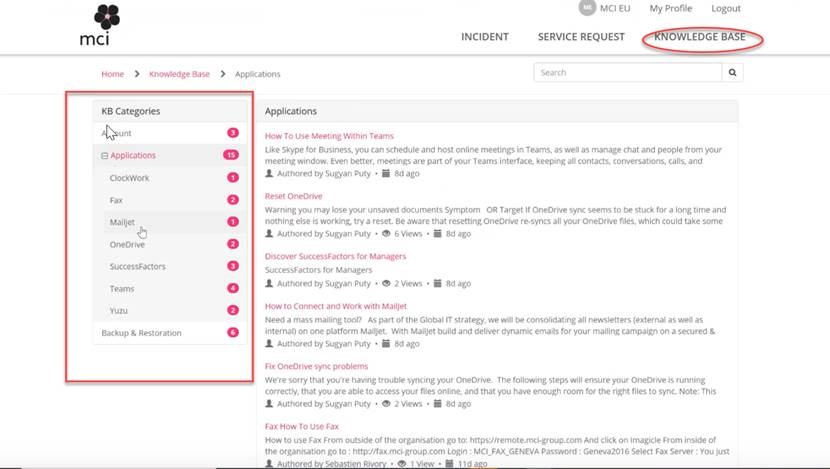Click the MCI EU avatar circle

[587, 8]
